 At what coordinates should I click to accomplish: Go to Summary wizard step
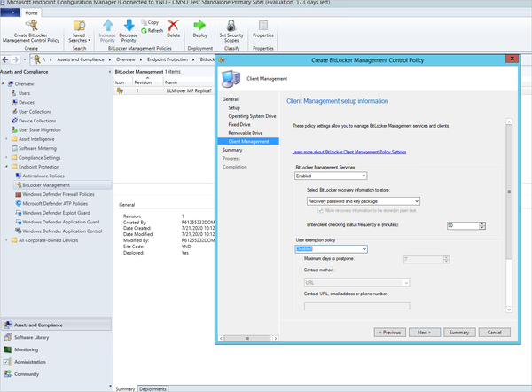point(232,150)
